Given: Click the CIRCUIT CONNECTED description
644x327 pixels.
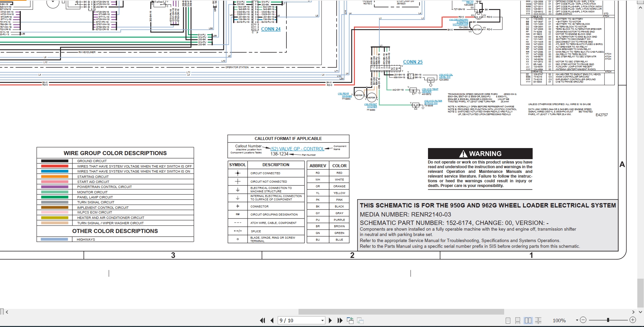Looking at the screenshot, I should [265, 173].
